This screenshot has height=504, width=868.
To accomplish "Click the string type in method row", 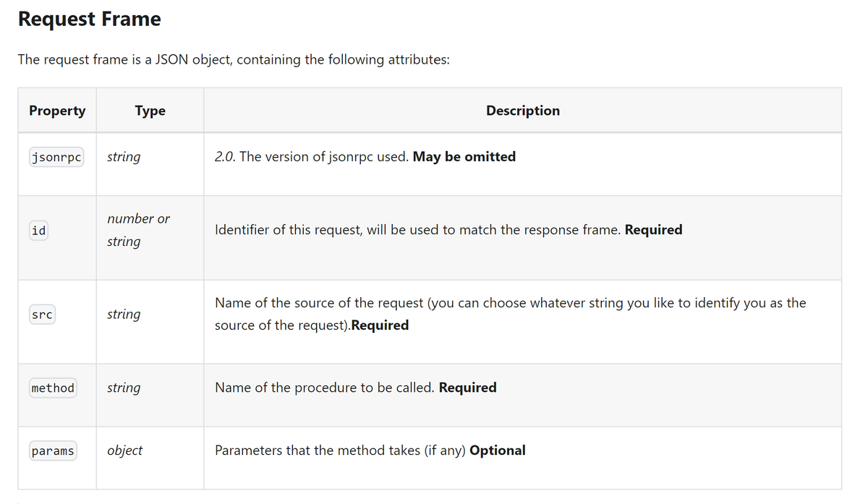I will click(124, 388).
